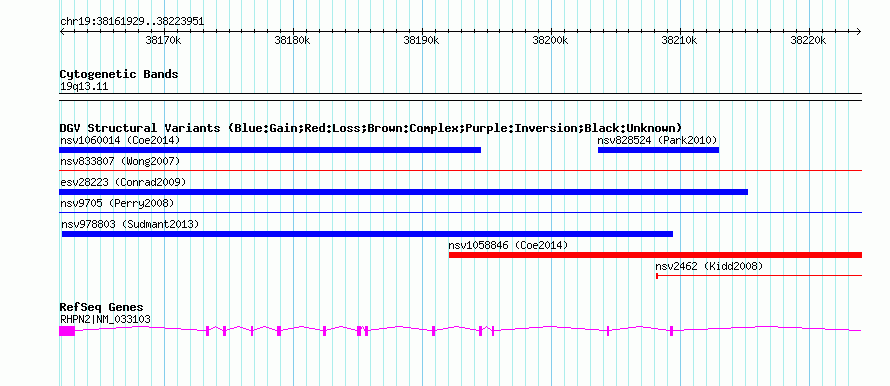Open the RHPN2|NM_033103 gene label
Viewport: 890px width, 386px height.
tap(105, 320)
